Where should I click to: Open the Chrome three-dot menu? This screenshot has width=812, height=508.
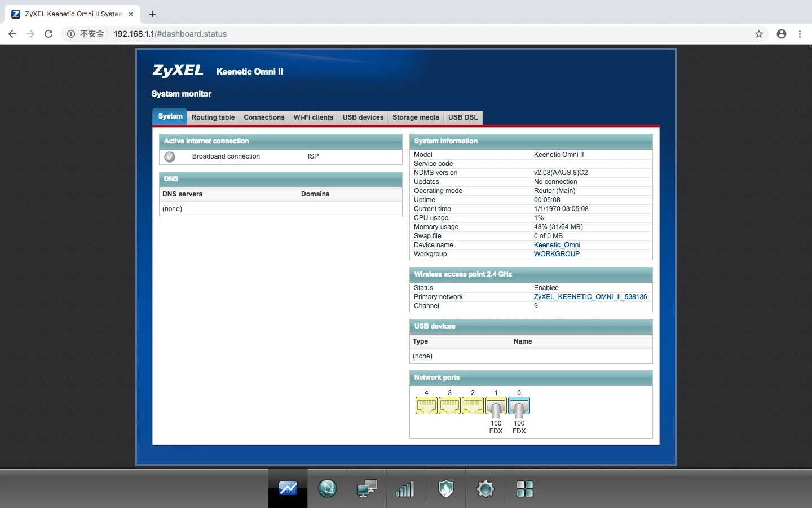[800, 34]
